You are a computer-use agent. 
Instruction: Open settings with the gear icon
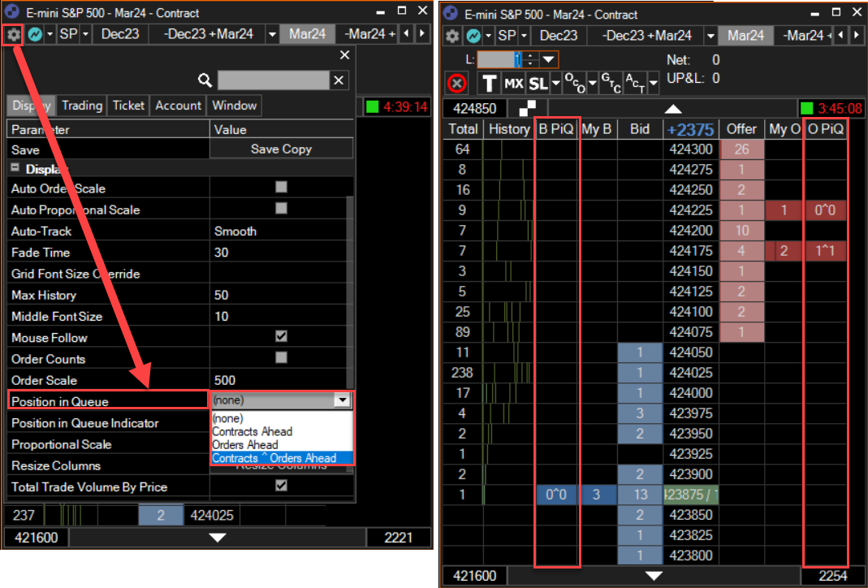click(13, 36)
